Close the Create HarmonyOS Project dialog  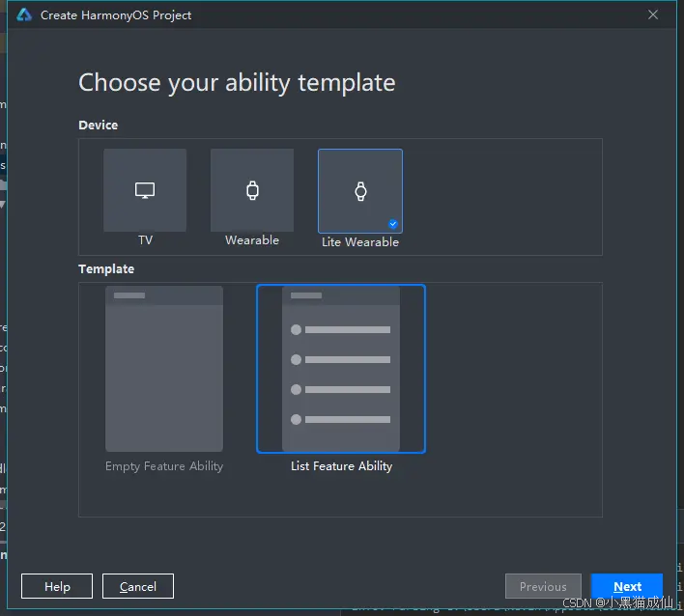[x=653, y=14]
